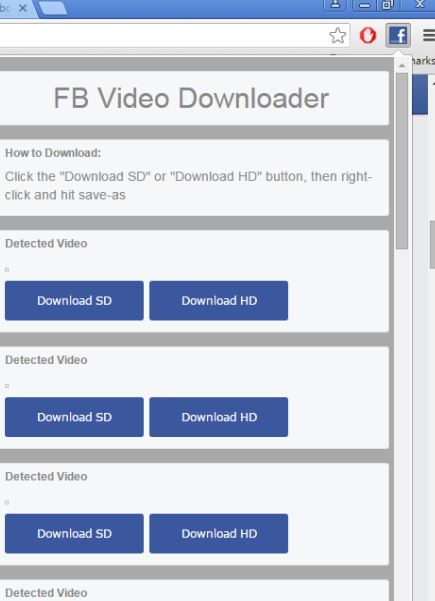Click Download HD for the first detected video
Image resolution: width=435 pixels, height=601 pixels.
click(x=218, y=300)
